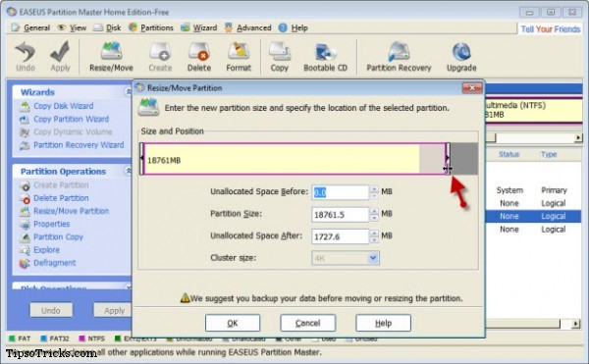Select the System Primary partition row
This screenshot has width=589, height=364.
click(533, 190)
